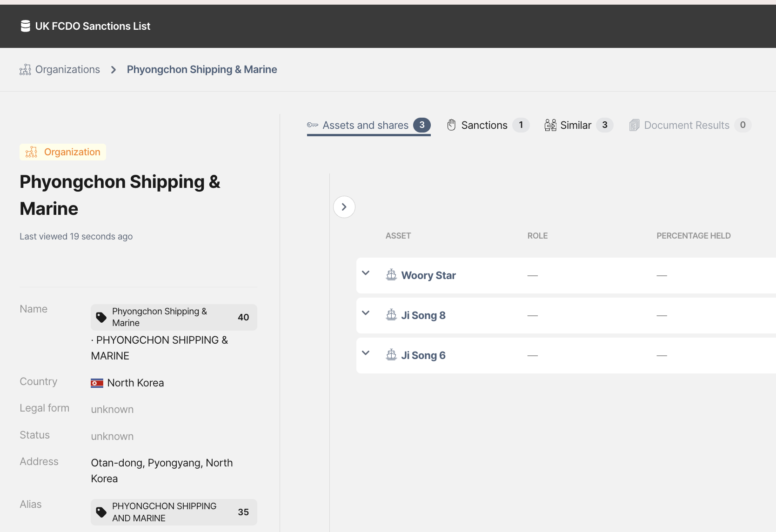Click the Assets and shares count badge 3
This screenshot has width=776, height=532.
[422, 125]
